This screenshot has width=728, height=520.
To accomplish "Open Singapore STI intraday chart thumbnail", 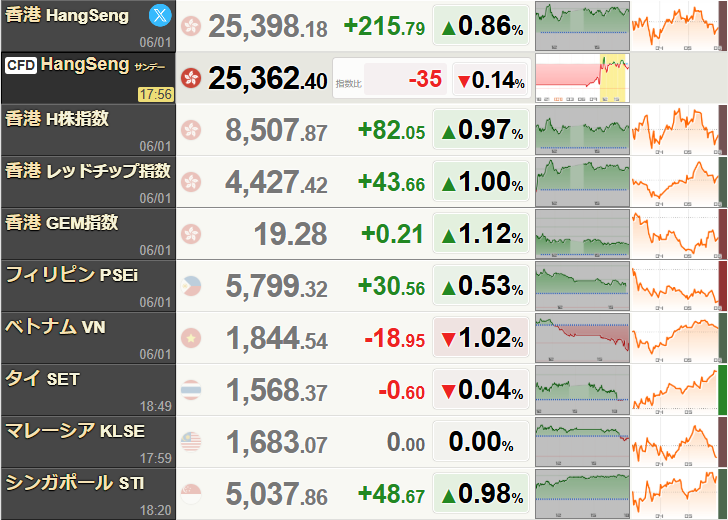I will [x=582, y=494].
